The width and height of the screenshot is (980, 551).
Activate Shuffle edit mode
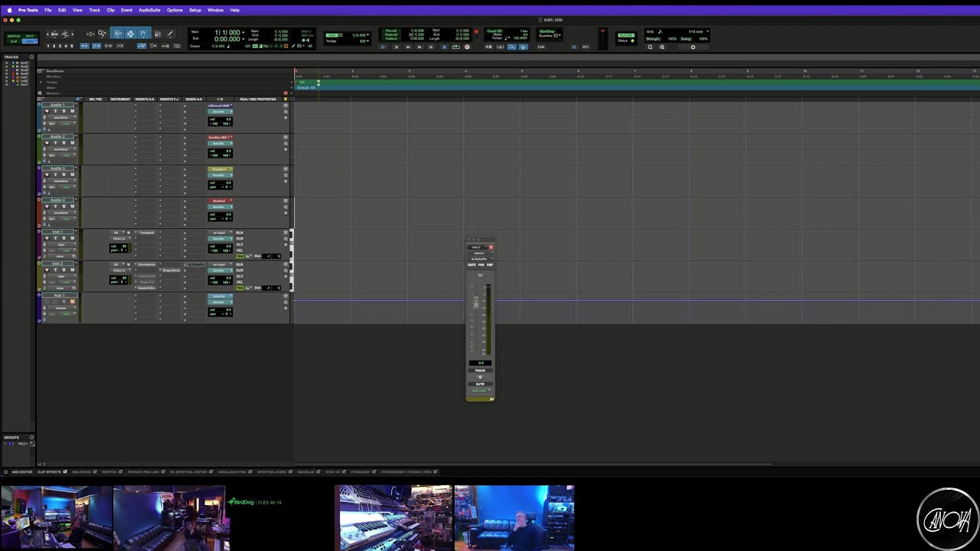coord(14,36)
